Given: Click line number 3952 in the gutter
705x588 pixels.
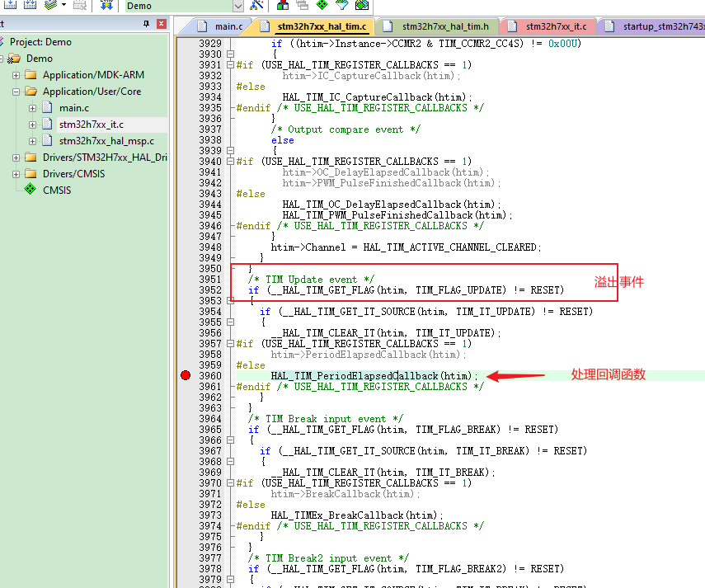Looking at the screenshot, I should coord(210,290).
